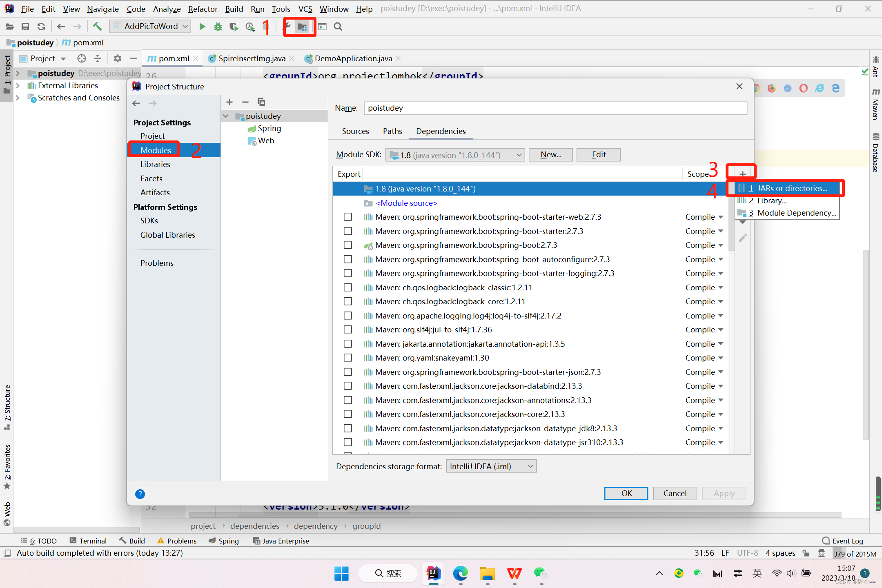Expand External Libraries tree node

18,86
